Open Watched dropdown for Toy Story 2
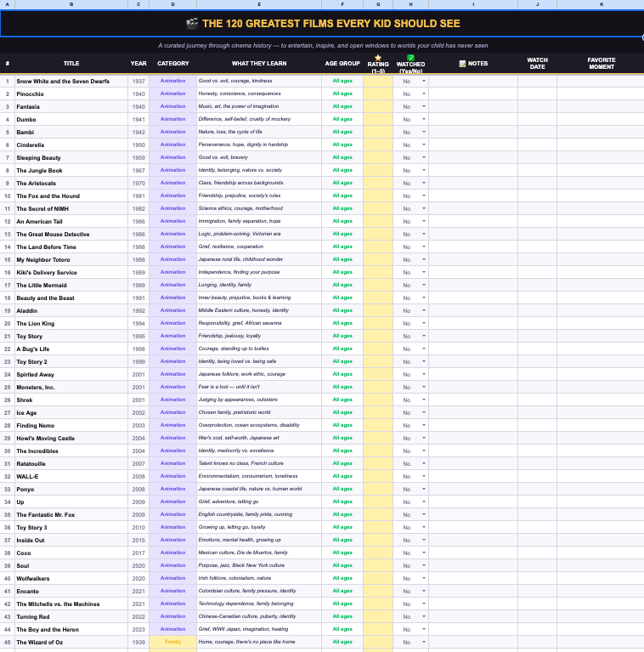Image resolution: width=644 pixels, height=652 pixels. coord(424,361)
